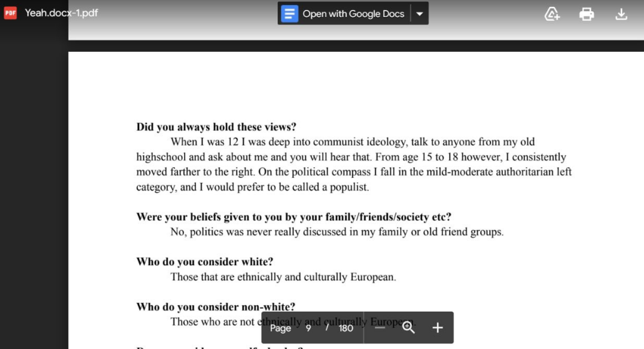This screenshot has width=644, height=349.
Task: Click the Page label in the toolbar
Action: tap(280, 328)
